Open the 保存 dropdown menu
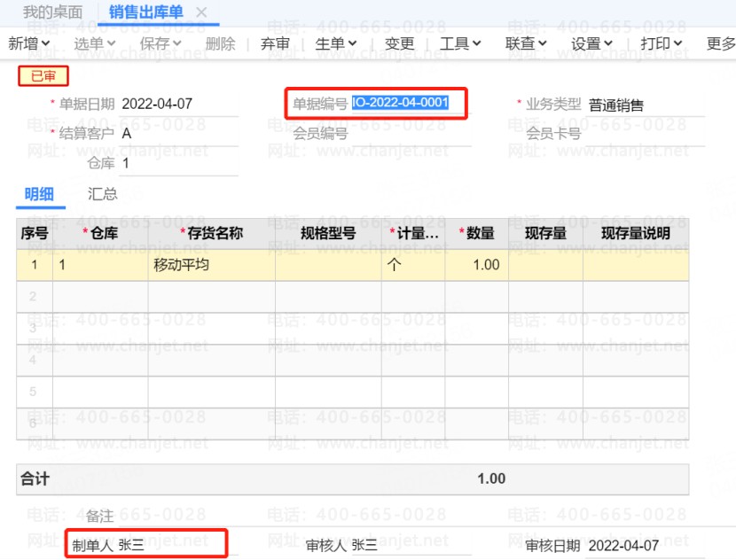The image size is (736, 560). (161, 43)
